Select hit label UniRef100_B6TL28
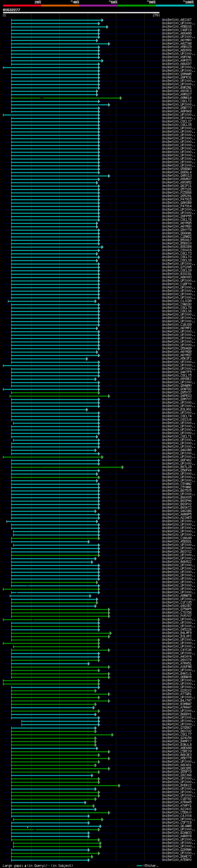Viewport: 197px width, 868px height. [177, 467]
